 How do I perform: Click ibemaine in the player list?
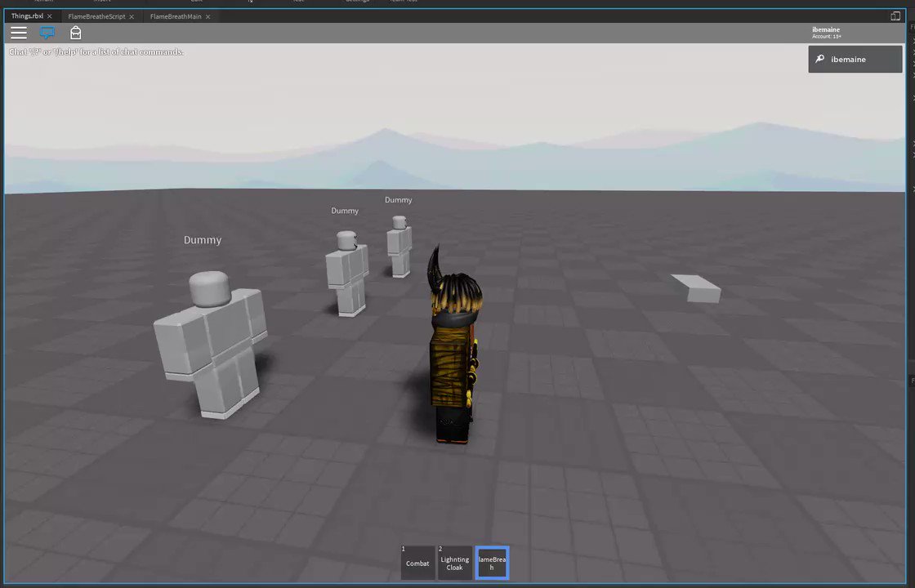[855, 59]
